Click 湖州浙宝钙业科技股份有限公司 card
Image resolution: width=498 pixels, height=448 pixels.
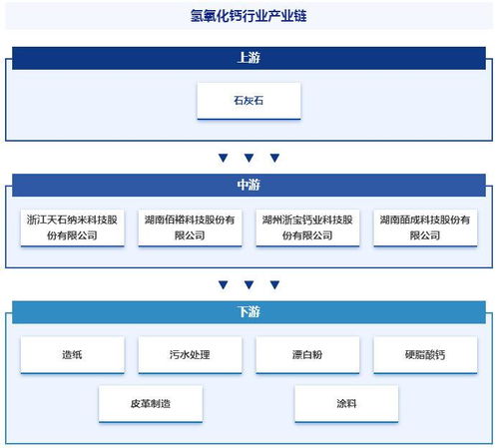(307, 227)
